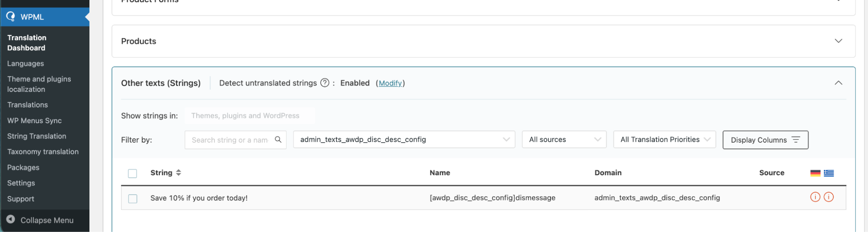Click the Modify link
The image size is (868, 232).
[390, 83]
